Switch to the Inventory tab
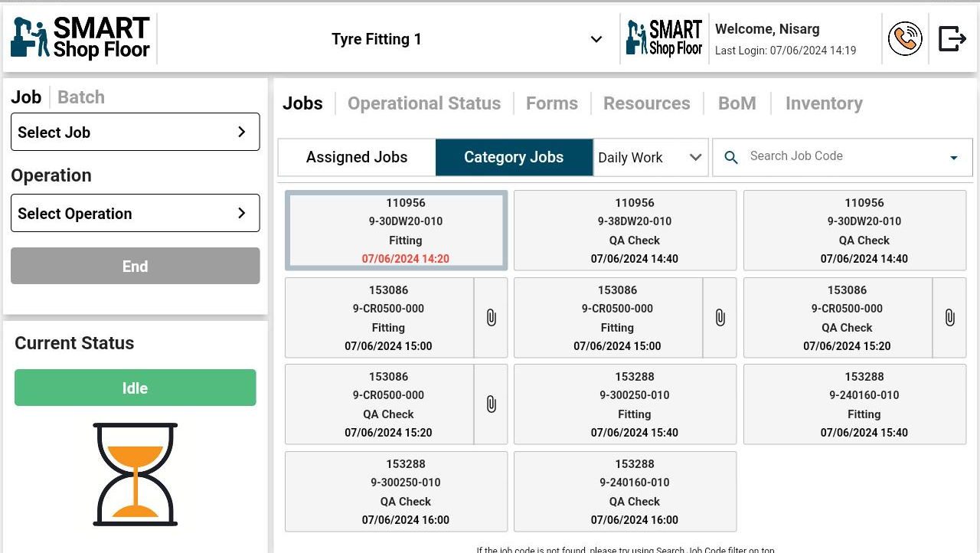The width and height of the screenshot is (980, 553). 824,103
